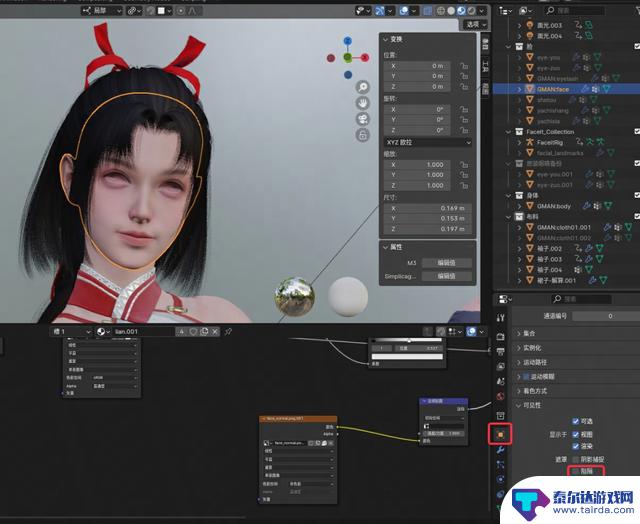The height and width of the screenshot is (524, 640).
Task: Open the Object properties tab icon
Action: coord(500,435)
